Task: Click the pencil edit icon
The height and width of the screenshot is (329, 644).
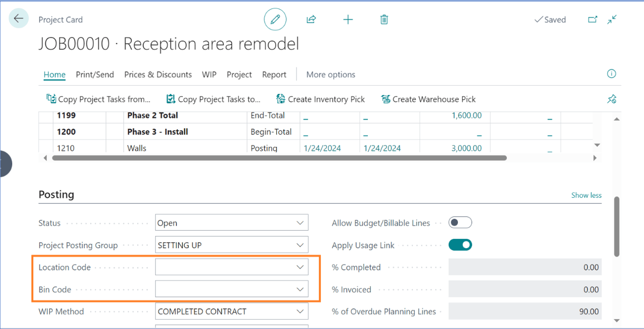Action: [x=275, y=19]
